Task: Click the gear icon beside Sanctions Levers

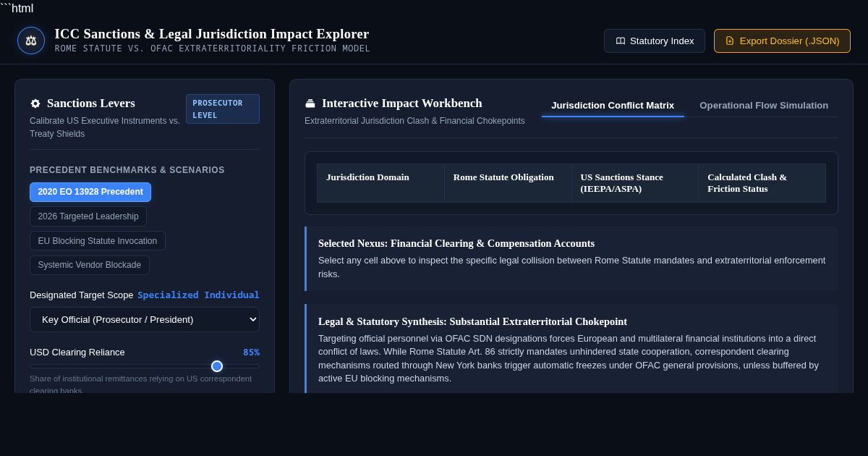Action: point(35,104)
